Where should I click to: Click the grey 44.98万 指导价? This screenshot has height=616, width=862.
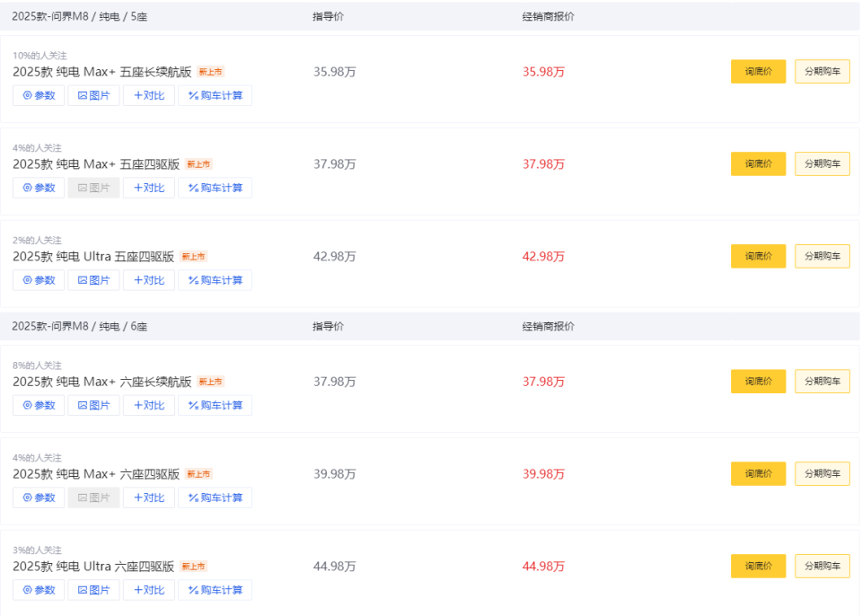[335, 567]
